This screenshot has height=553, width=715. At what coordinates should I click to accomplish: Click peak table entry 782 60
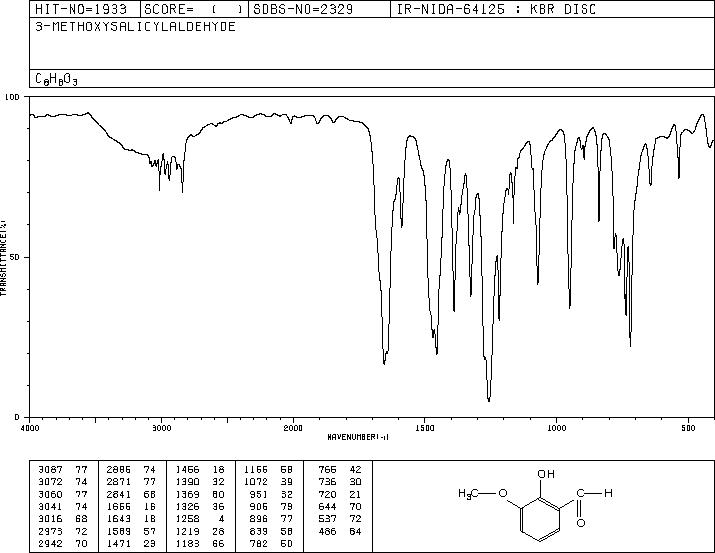pyautogui.click(x=269, y=543)
